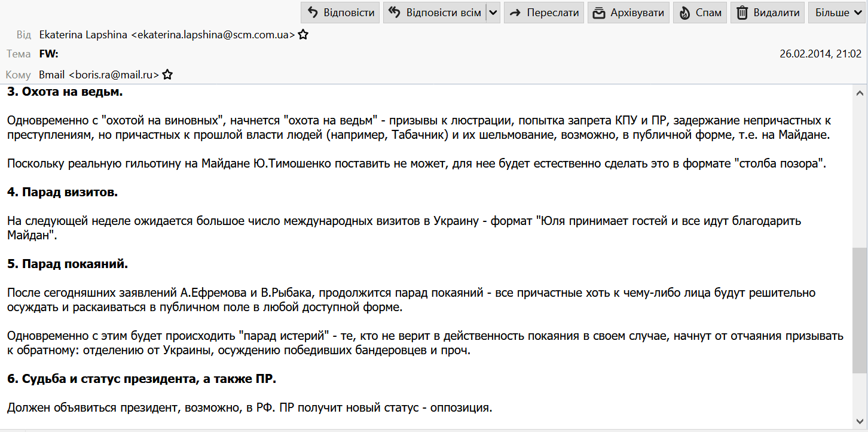Click the message date 26.02.2014, 21:02
Image resolution: width=868 pixels, height=432 pixels.
click(820, 54)
